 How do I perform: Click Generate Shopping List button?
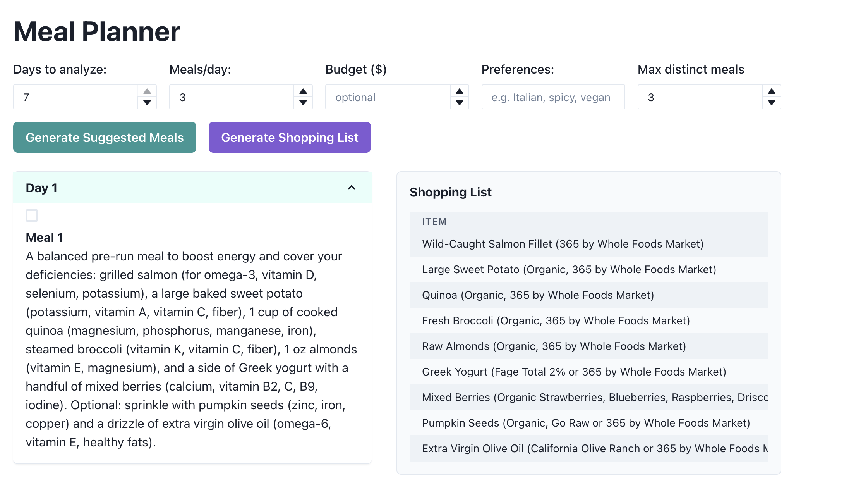(290, 138)
